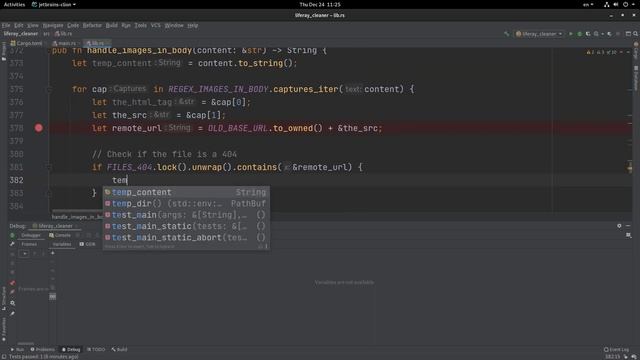Image resolution: width=640 pixels, height=360 pixels.
Task: Click the Run with Coverage icon
Action: click(588, 34)
